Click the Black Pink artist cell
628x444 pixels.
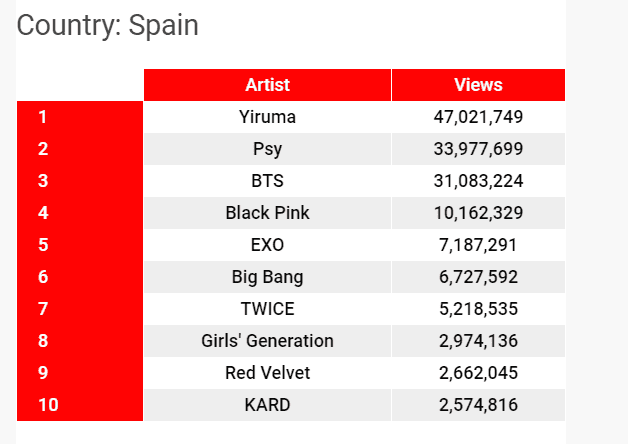pyautogui.click(x=267, y=213)
